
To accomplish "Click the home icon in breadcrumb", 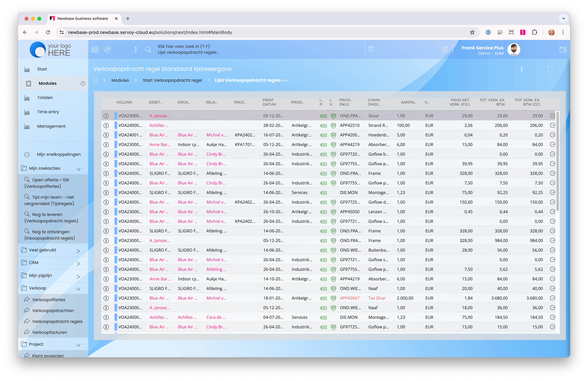I will point(96,80).
